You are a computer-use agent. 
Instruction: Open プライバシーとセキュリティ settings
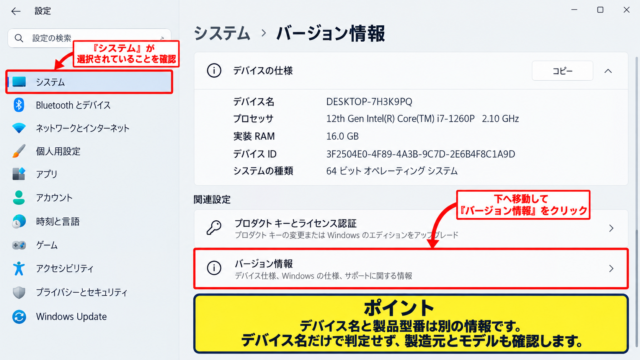[82, 292]
